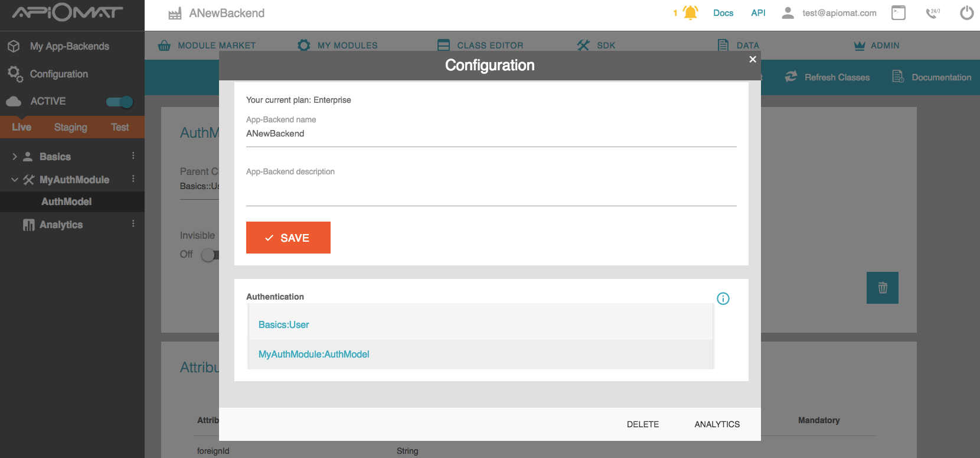Click ANALYTICS in the dialog footer
980x458 pixels.
click(717, 424)
